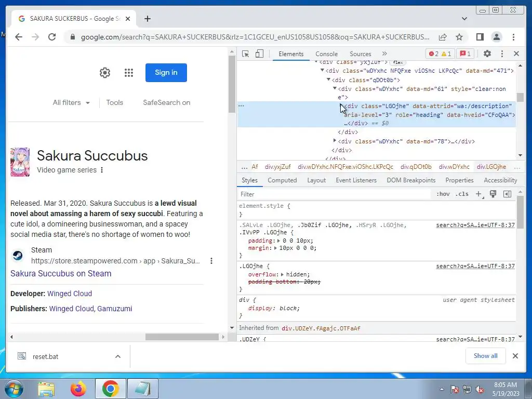Switch to the Elements tab

(291, 54)
